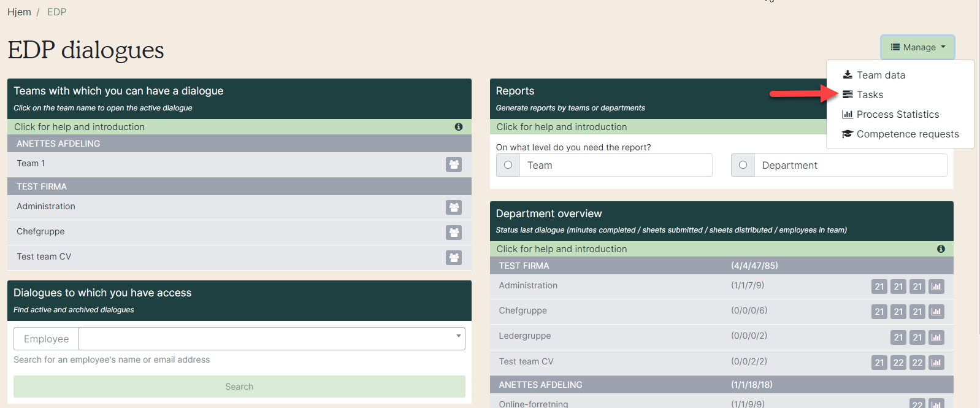Click inside the employee search input field
The width and height of the screenshot is (980, 408).
tap(272, 339)
